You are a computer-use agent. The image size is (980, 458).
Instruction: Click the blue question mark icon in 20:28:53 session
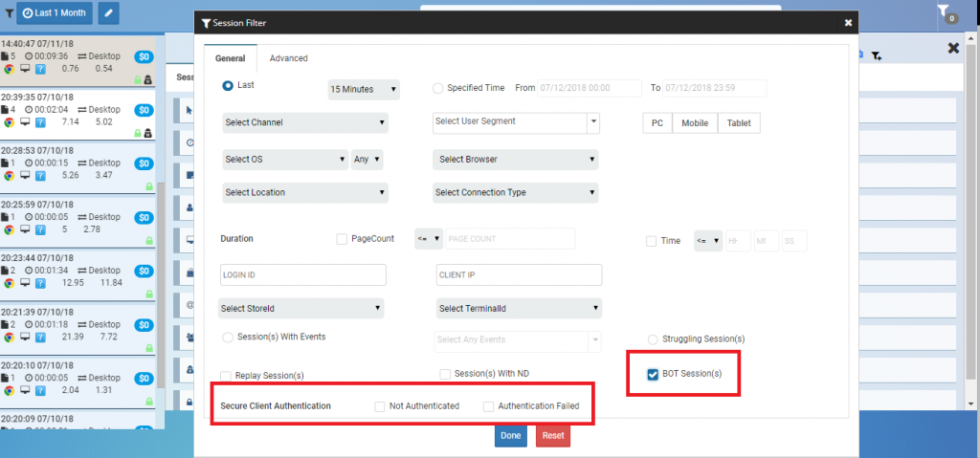40,175
